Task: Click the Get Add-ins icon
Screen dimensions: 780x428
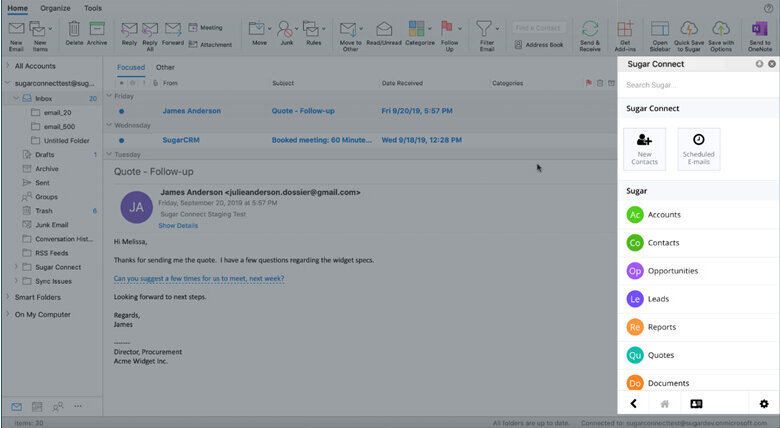Action: pyautogui.click(x=625, y=29)
